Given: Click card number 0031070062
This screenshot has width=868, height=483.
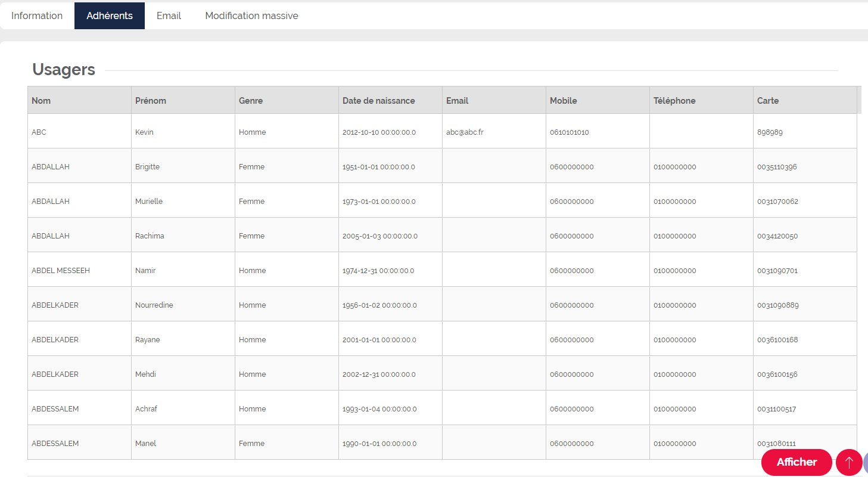Looking at the screenshot, I should click(x=777, y=202).
